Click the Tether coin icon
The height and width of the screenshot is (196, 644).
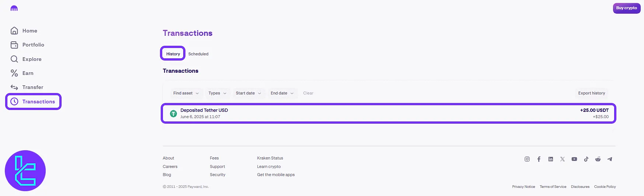click(x=173, y=114)
